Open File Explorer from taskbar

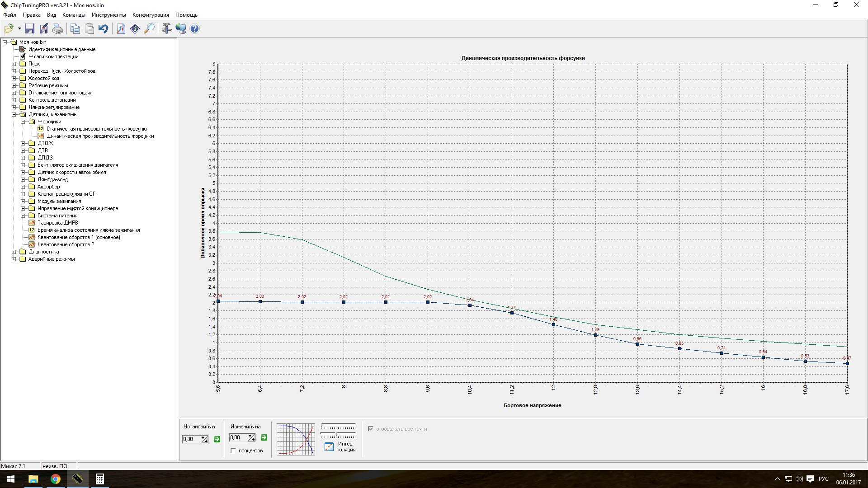[x=33, y=479]
